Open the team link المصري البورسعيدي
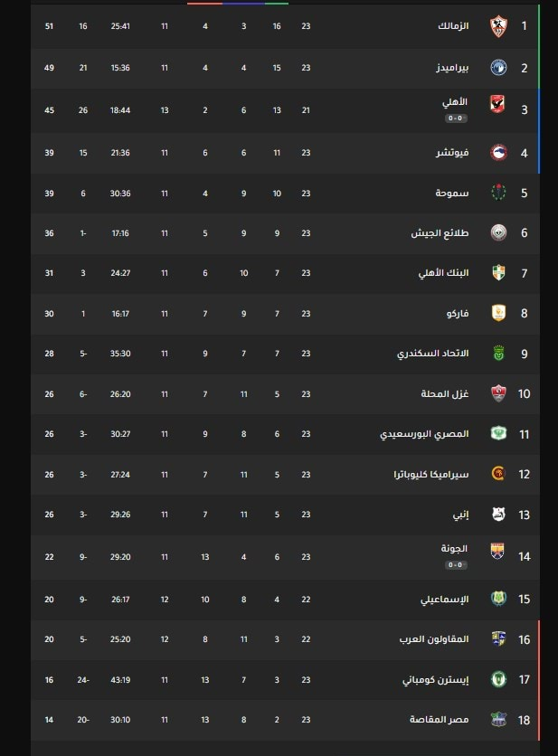The width and height of the screenshot is (558, 756). (x=424, y=434)
